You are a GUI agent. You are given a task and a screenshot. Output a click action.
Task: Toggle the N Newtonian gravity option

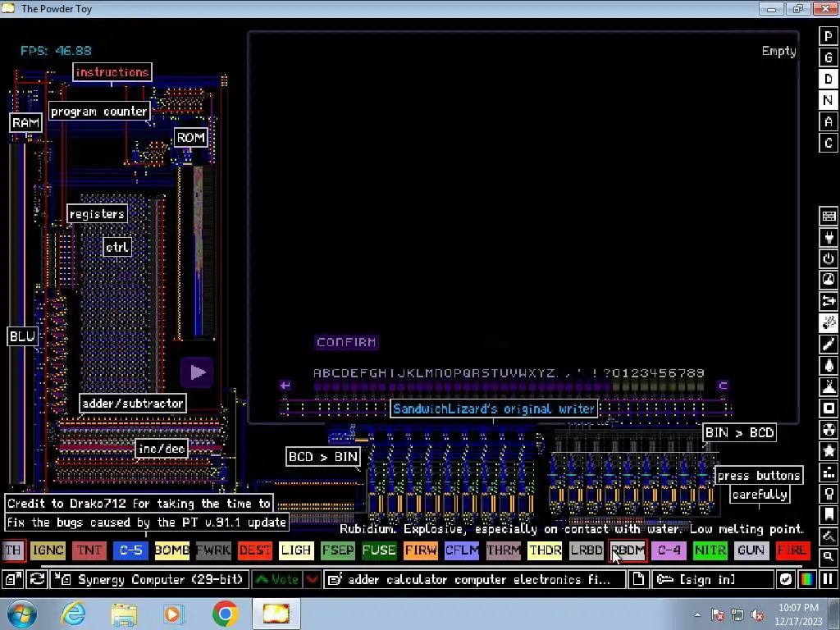[x=829, y=101]
